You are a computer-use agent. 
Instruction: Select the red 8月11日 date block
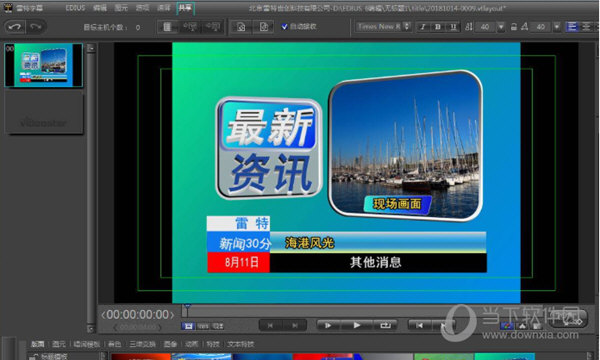coord(238,262)
